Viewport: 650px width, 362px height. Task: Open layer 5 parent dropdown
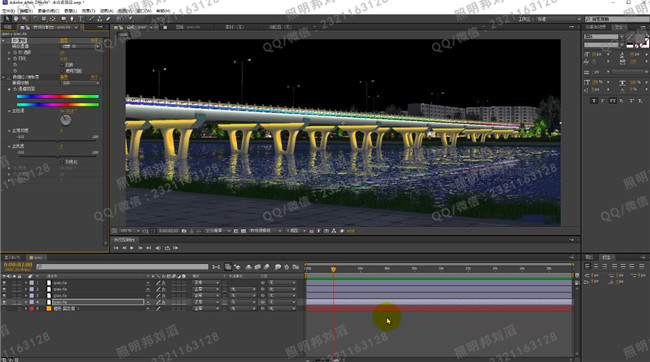click(x=282, y=309)
